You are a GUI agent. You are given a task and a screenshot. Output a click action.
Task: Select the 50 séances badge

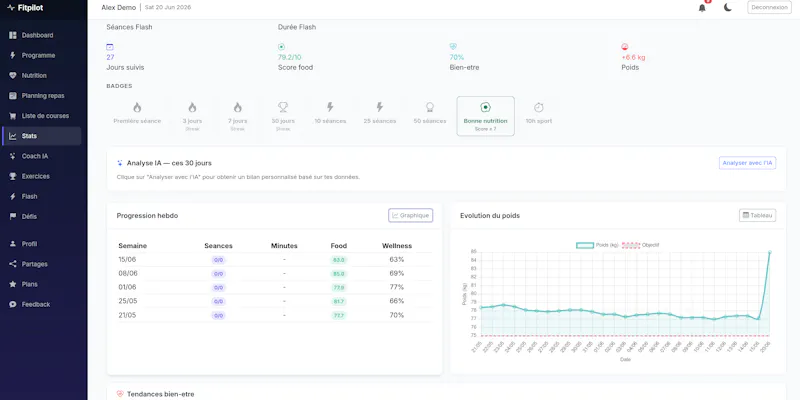click(430, 116)
